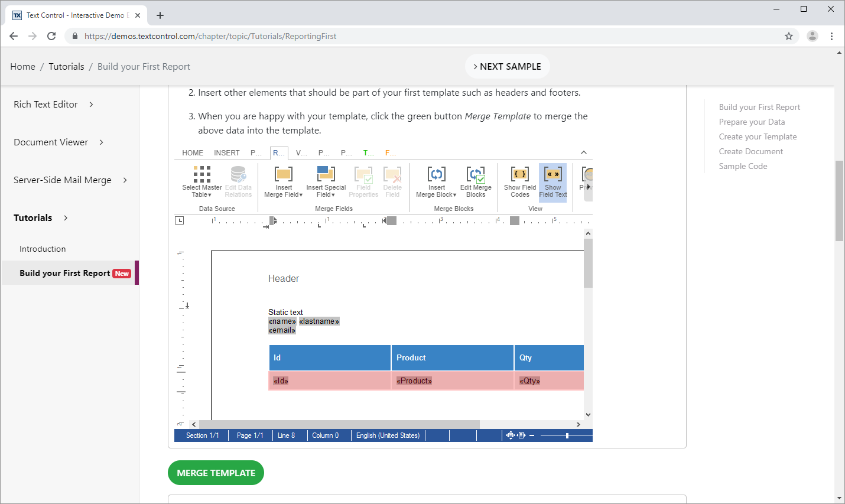The width and height of the screenshot is (845, 504).
Task: Switch to the INSERT ribbon tab
Action: click(227, 153)
